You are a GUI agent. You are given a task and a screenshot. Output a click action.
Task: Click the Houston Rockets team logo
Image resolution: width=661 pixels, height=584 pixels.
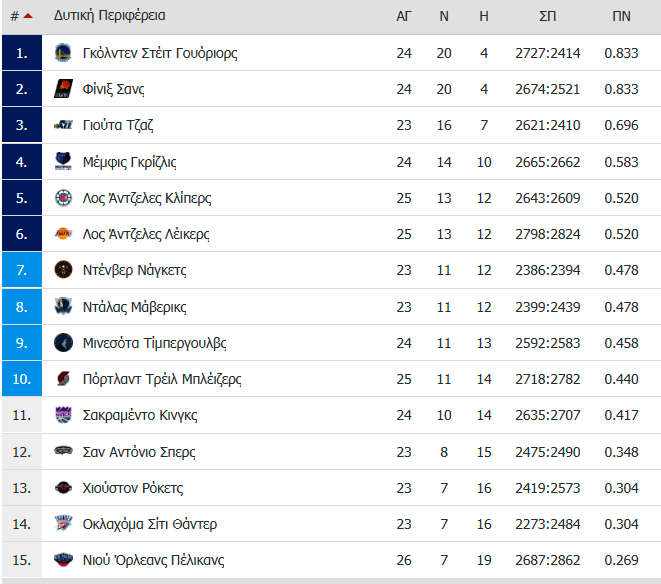point(63,488)
